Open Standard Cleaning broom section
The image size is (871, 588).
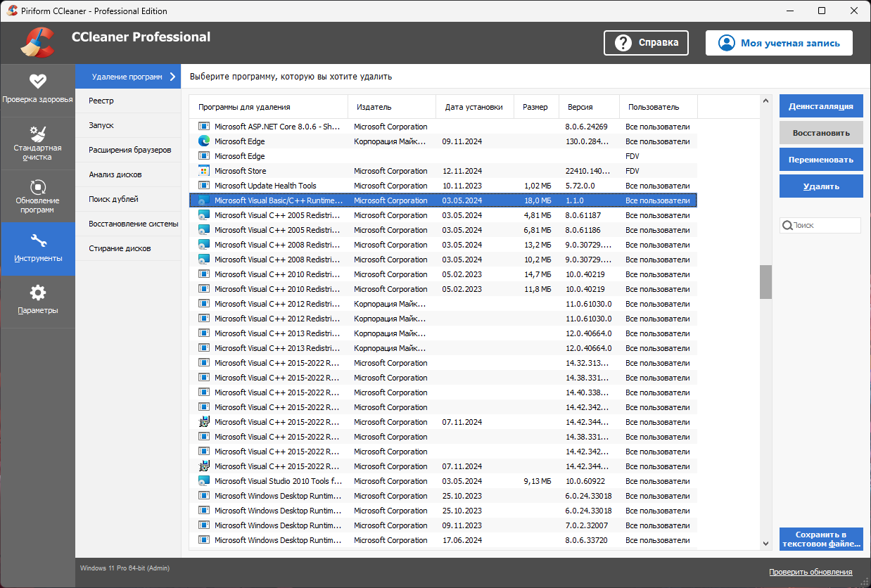tap(37, 143)
